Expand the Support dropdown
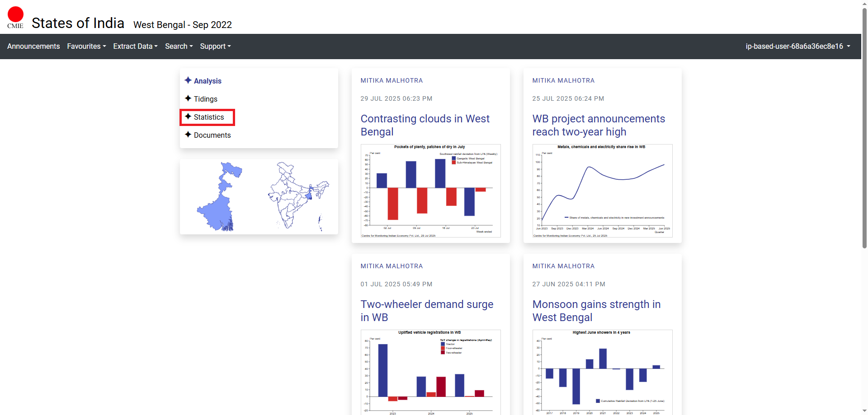Image resolution: width=868 pixels, height=415 pixels. (x=215, y=47)
